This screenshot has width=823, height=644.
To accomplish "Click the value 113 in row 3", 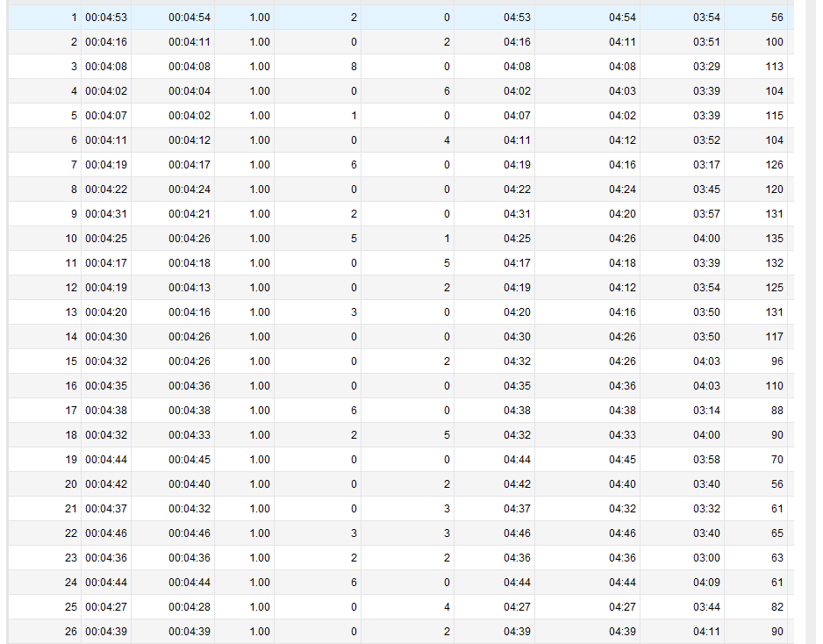I will tap(774, 67).
